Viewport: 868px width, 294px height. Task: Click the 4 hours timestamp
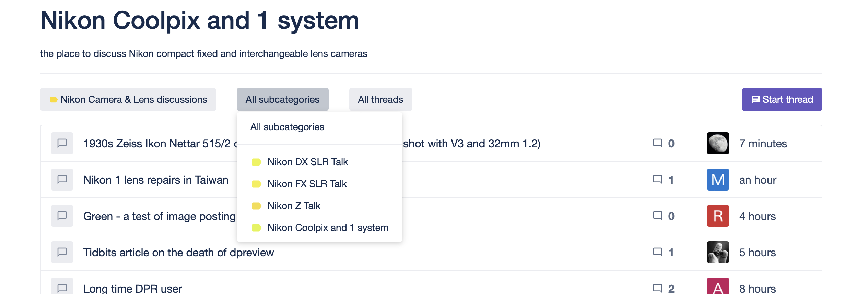[758, 216]
